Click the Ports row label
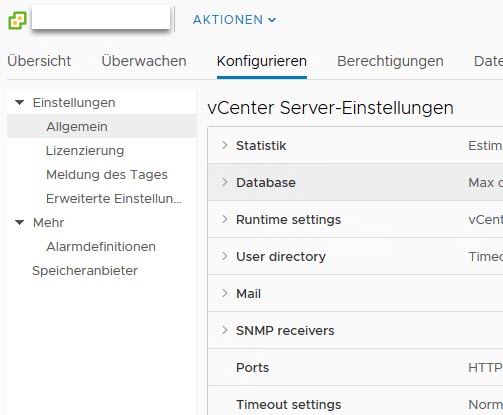503x415 pixels. click(252, 368)
